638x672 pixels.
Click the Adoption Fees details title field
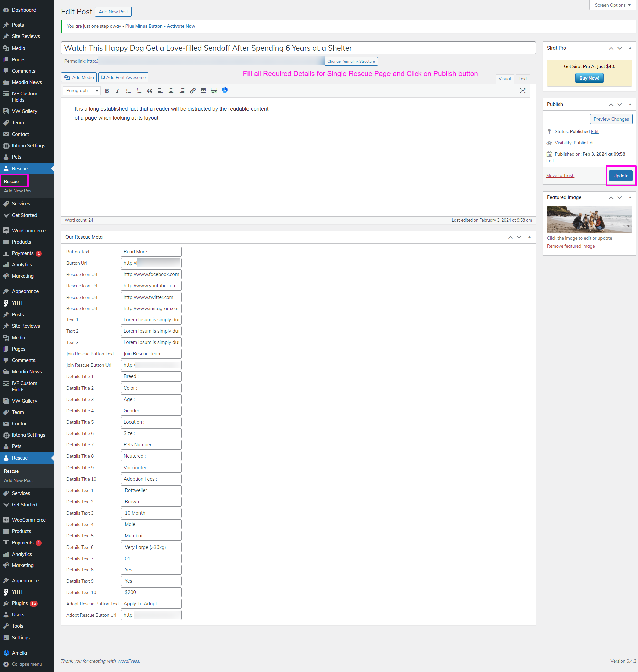click(x=151, y=479)
